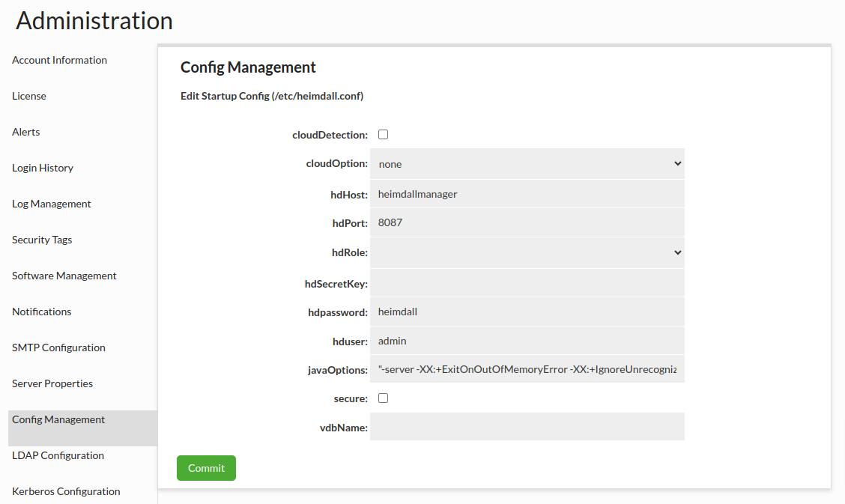Viewport: 845px width, 504px height.
Task: Click the green Commit button
Action: [x=206, y=468]
